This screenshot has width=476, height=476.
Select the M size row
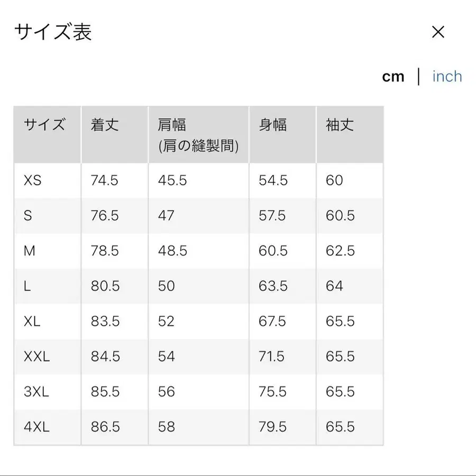click(x=30, y=251)
